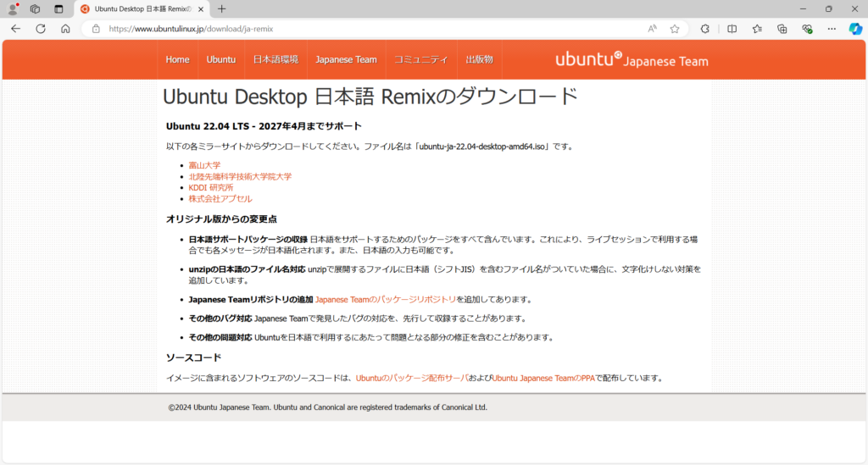Minimize the browser window
This screenshot has height=465, width=868.
804,8
